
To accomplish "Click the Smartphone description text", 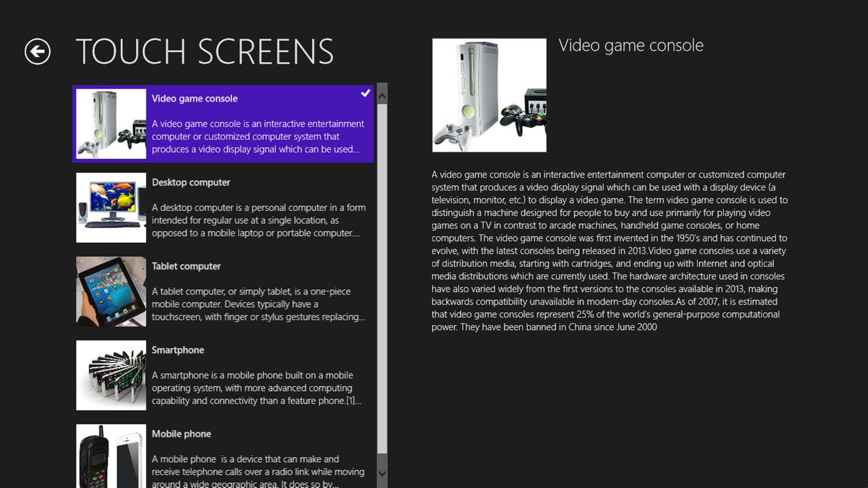I will pyautogui.click(x=257, y=388).
